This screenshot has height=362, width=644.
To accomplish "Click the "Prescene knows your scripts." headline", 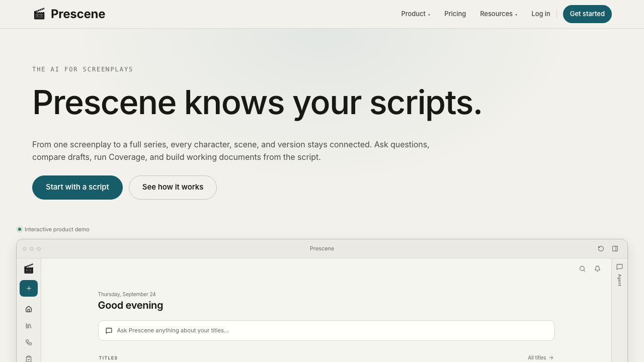I will click(257, 103).
